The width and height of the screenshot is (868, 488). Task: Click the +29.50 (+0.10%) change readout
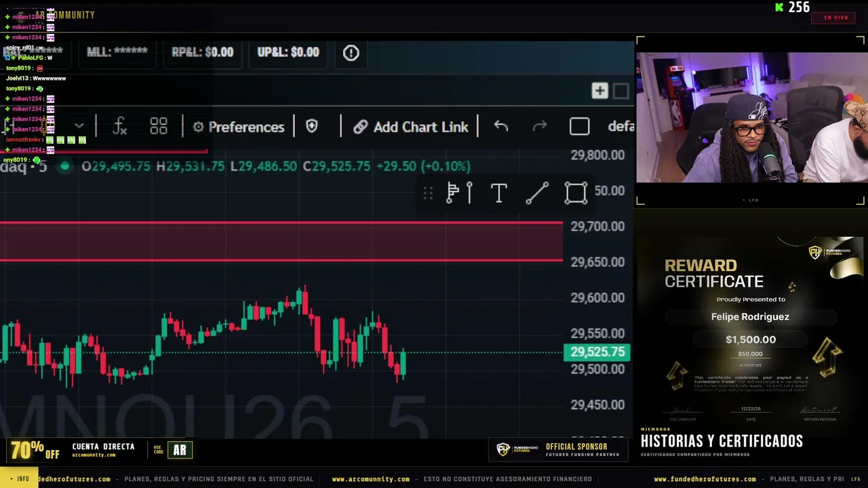pyautogui.click(x=424, y=166)
